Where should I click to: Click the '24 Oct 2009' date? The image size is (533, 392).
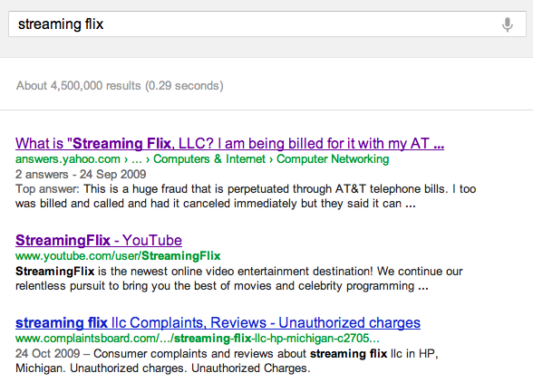click(x=47, y=353)
